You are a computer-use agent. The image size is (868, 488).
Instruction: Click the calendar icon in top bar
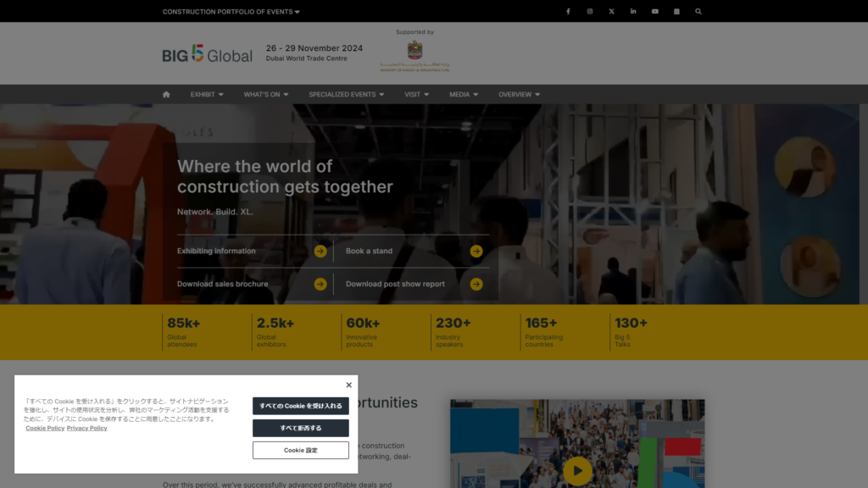coord(676,11)
